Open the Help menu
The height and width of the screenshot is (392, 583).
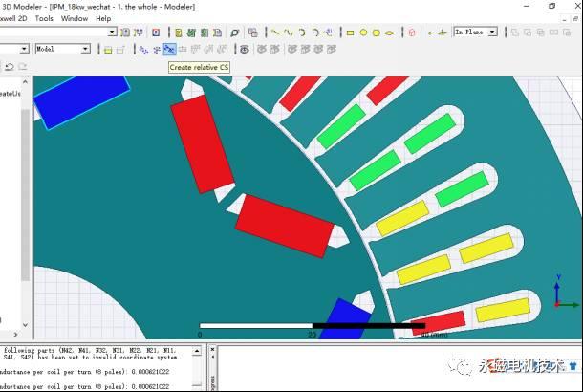tap(103, 18)
